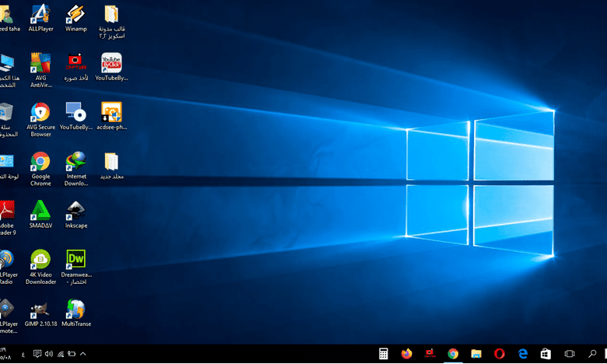Viewport: 607px width, 364px height.
Task: Launch 4K Video Downloader
Action: [x=40, y=267]
